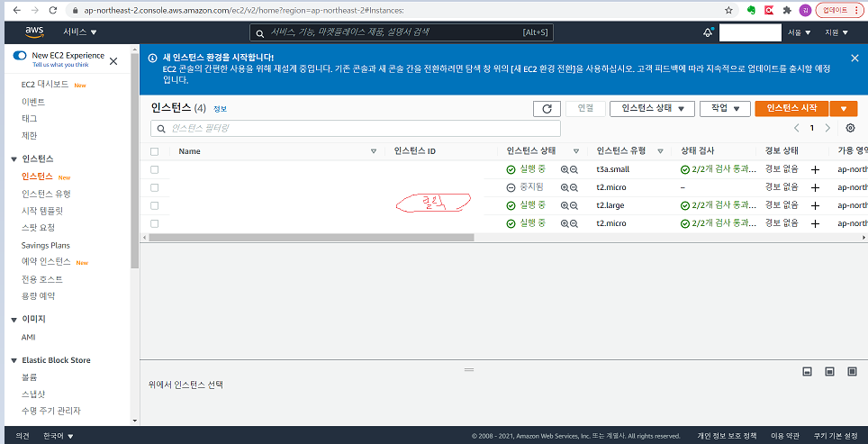Open the 서울 region dropdown
Screen dimensions: 868x444
pos(799,32)
